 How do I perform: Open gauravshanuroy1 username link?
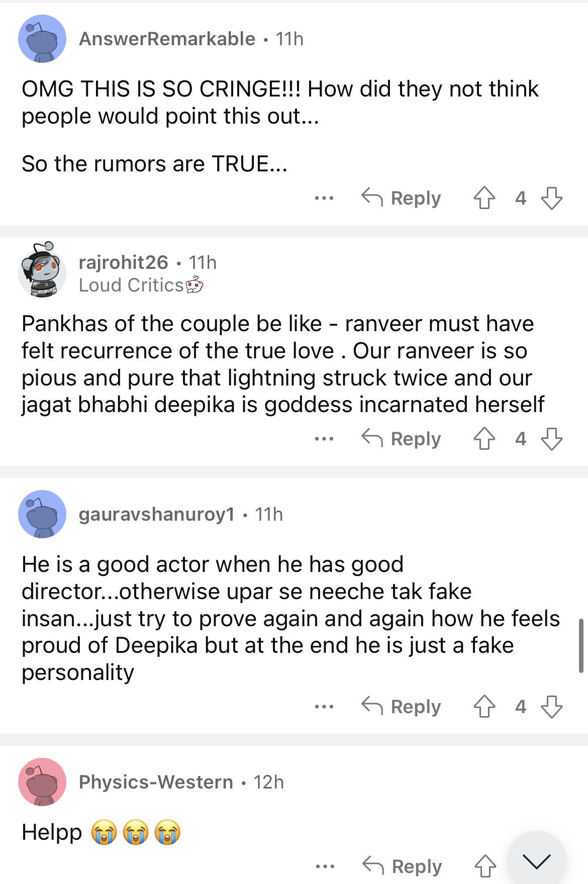tap(156, 514)
